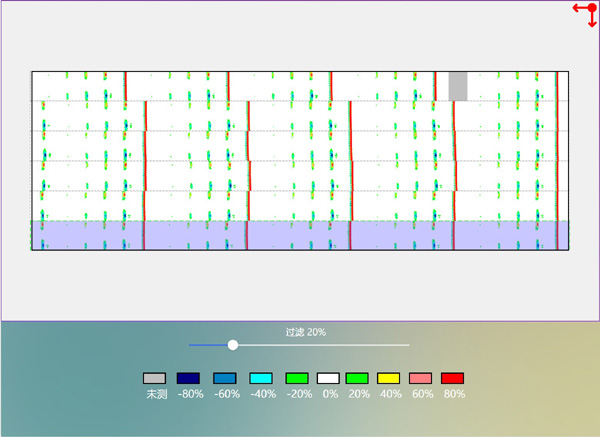Click the purple highlighted bottom row of the map
Image resolution: width=600 pixels, height=437 pixels.
(x=300, y=235)
